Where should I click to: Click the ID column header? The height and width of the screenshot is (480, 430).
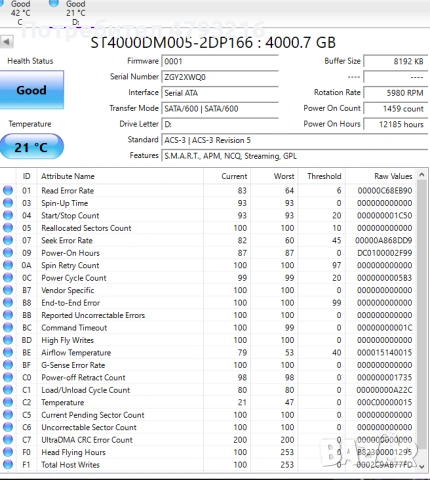(26, 176)
